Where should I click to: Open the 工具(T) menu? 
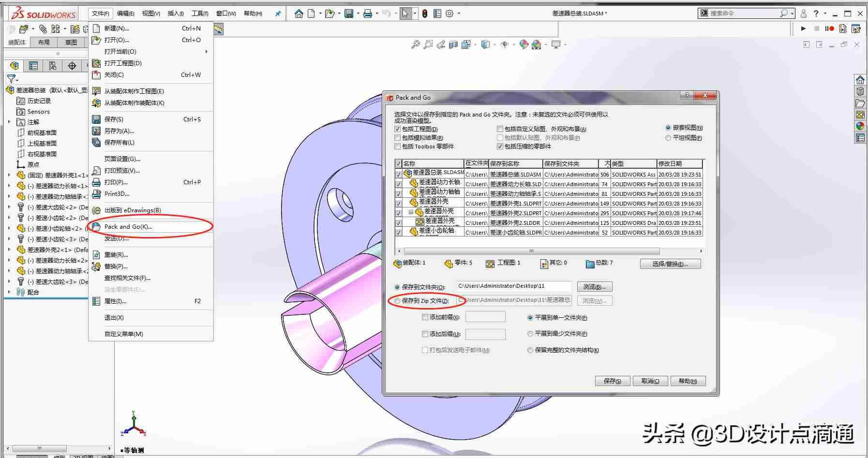200,14
